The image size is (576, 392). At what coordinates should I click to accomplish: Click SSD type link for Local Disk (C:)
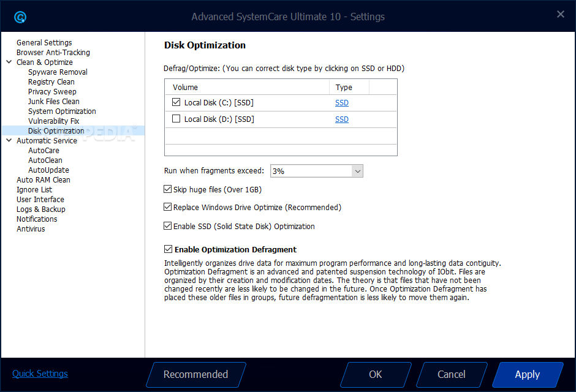click(342, 103)
